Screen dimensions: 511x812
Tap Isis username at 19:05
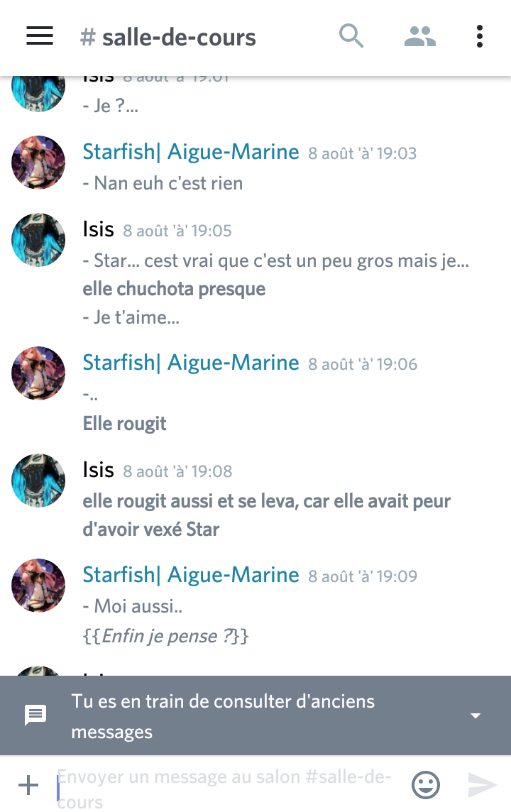(98, 229)
